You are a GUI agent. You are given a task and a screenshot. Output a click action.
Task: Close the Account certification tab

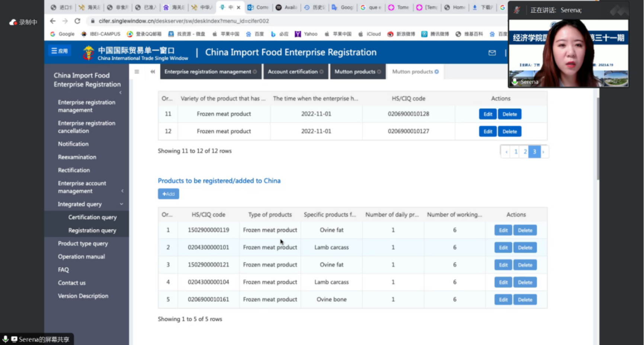coord(321,72)
